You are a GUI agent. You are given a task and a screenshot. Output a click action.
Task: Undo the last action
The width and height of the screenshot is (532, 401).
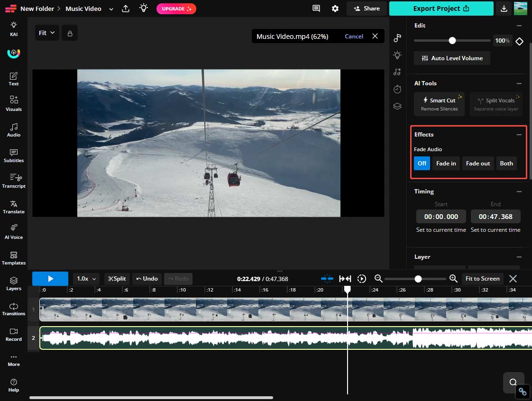tap(147, 279)
